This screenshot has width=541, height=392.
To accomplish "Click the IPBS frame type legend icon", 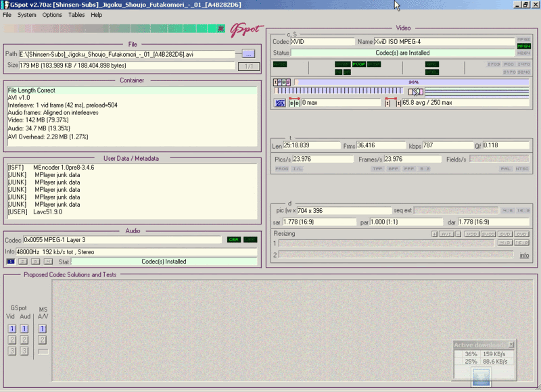I will (282, 82).
